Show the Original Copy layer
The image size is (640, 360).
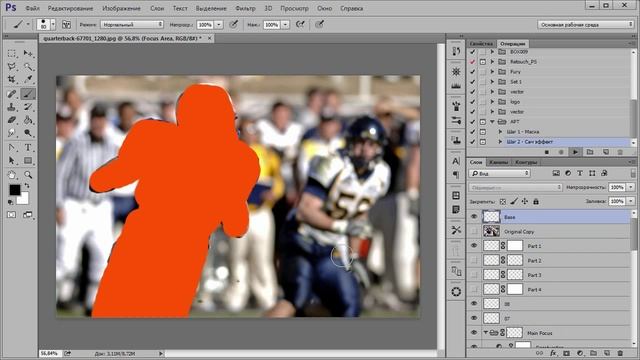(x=474, y=231)
